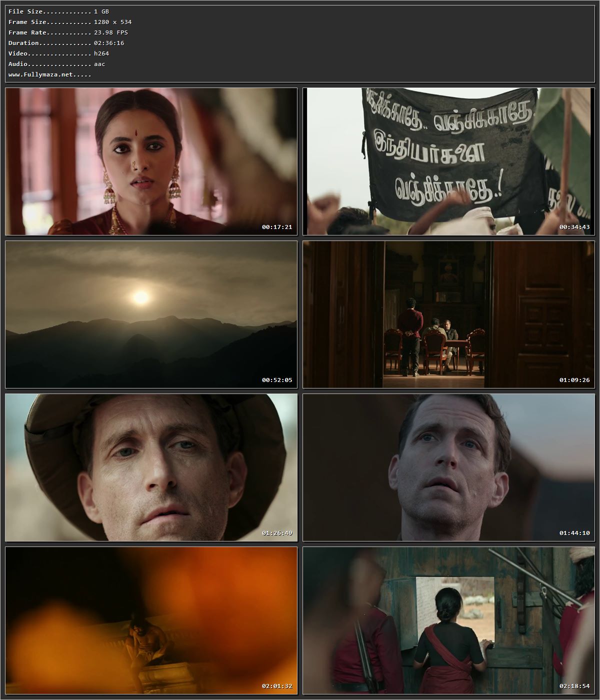Click the '00:34:43' timestamp
Viewport: 600px width, 700px height.
tap(574, 227)
